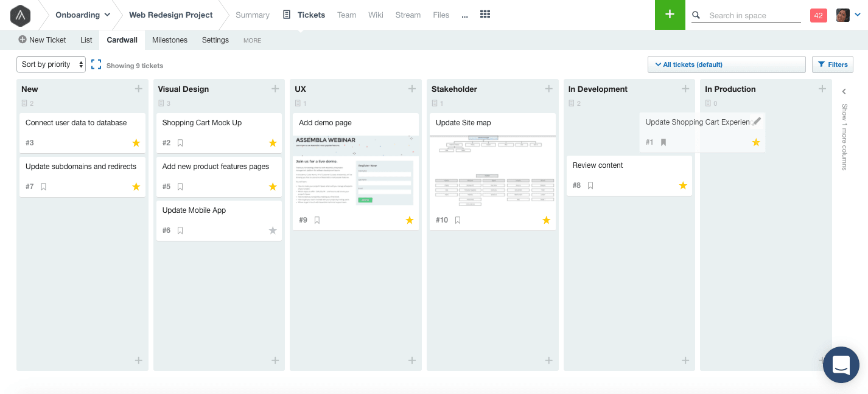Click the fullscreen expand icon beside sort dropdown
The height and width of the screenshot is (394, 868).
pos(96,64)
